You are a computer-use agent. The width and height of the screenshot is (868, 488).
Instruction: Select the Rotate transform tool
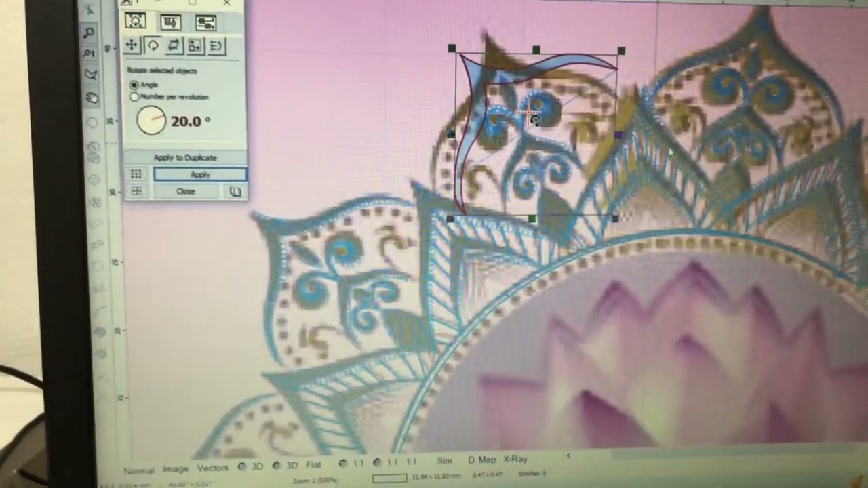coord(153,45)
